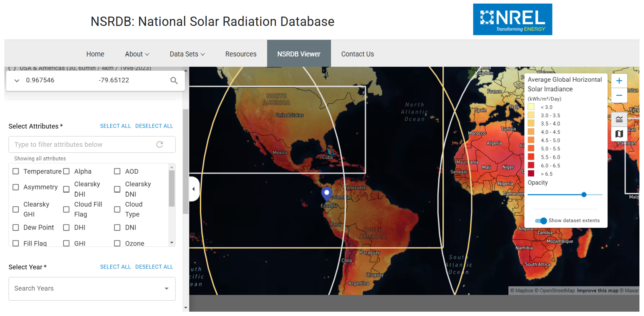Image resolution: width=644 pixels, height=316 pixels.
Task: Go to the Resources page tab
Action: [241, 54]
